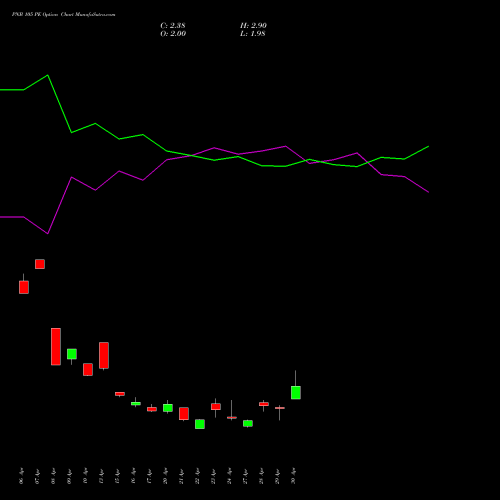Click the green candlestick for 30 Apr
Image resolution: width=500 pixels, height=500 pixels.
tap(296, 392)
